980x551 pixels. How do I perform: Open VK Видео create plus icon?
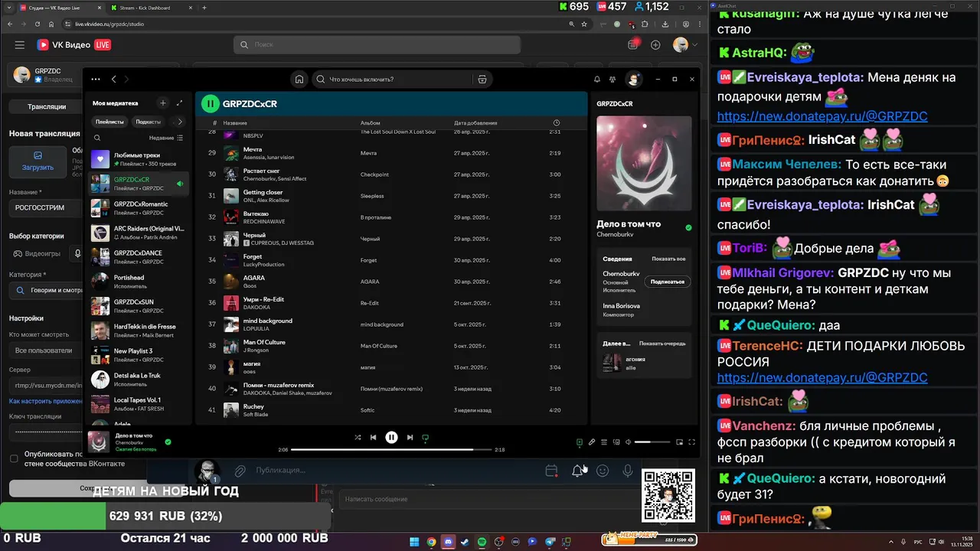pos(655,45)
